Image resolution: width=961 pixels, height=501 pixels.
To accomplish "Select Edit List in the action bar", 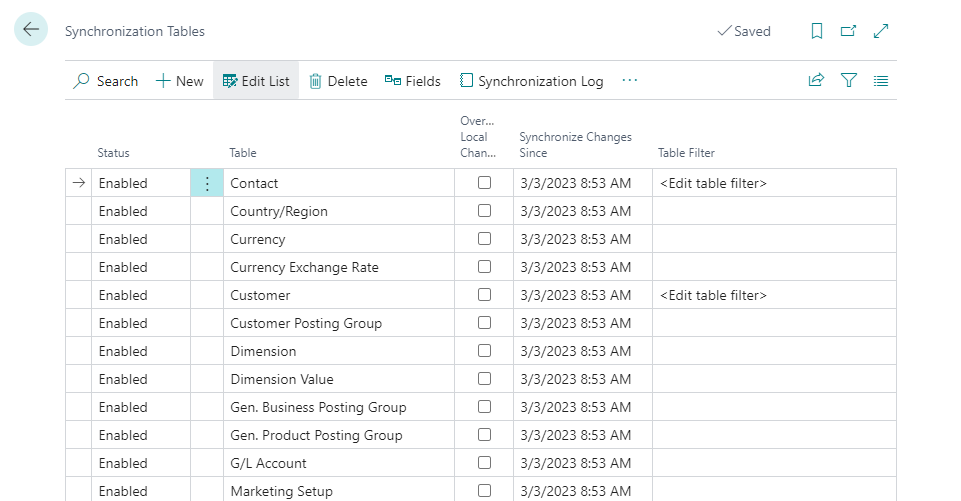I will (256, 81).
